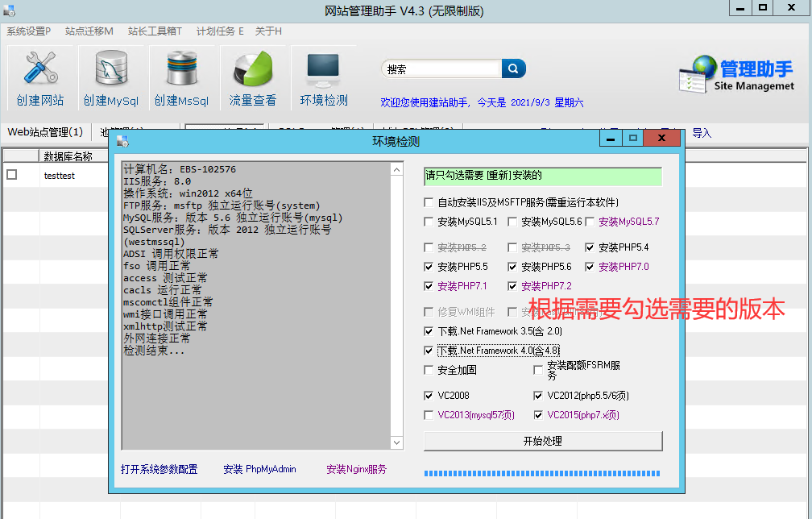
Task: Enable the 安装MySQL5.6 checkbox
Action: (x=513, y=222)
